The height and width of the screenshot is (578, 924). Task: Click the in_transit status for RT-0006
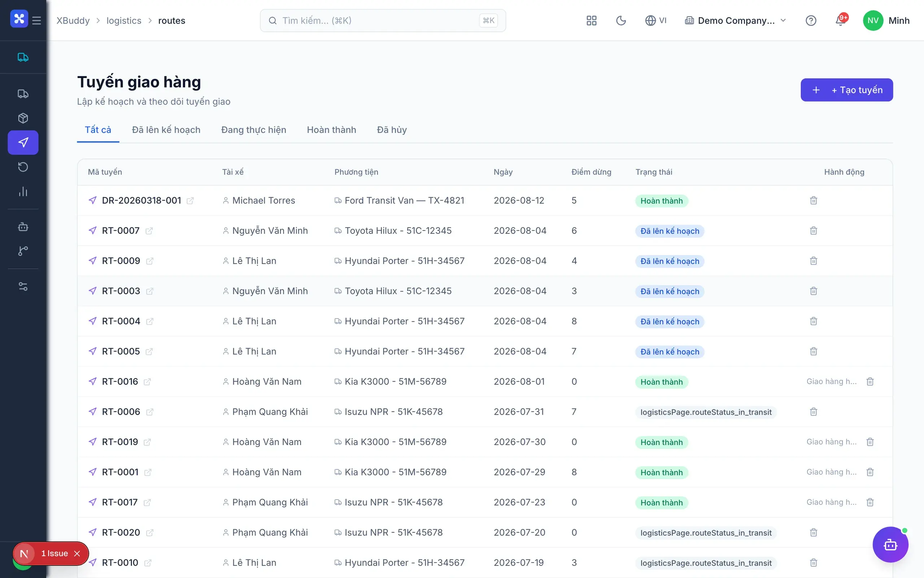(706, 412)
